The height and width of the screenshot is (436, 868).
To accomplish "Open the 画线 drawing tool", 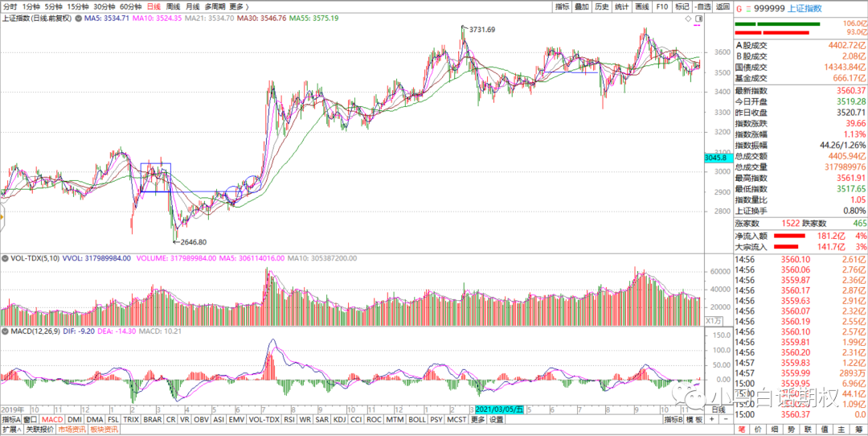I will click(641, 6).
